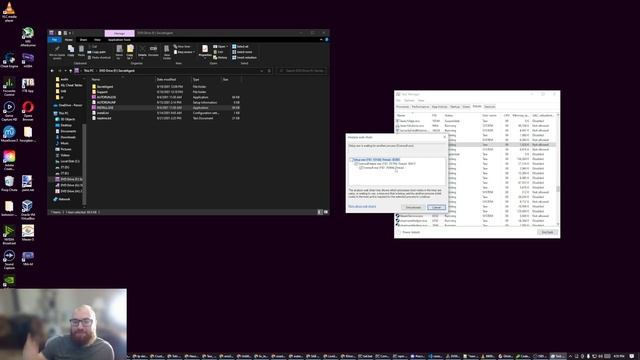This screenshot has height=360, width=640.
Task: Open paint.net desktop shortcut
Action: pyautogui.click(x=28, y=183)
